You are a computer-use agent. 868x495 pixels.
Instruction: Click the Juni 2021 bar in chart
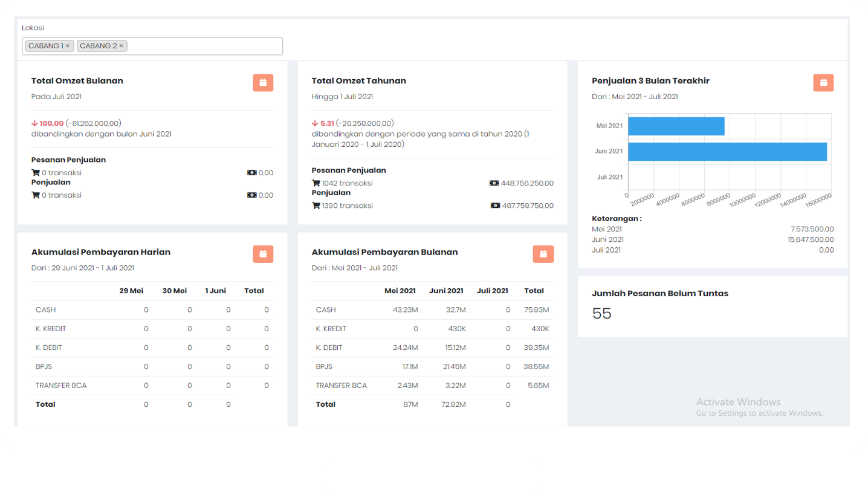point(727,152)
